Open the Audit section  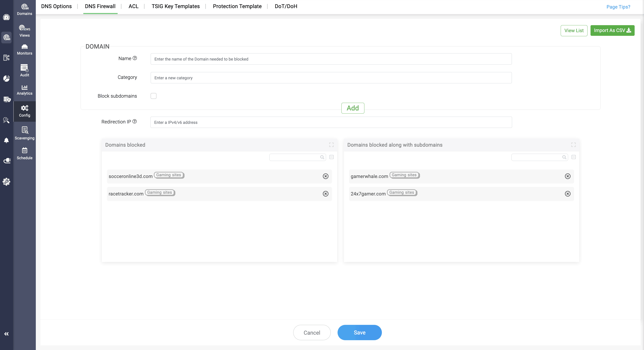point(24,71)
